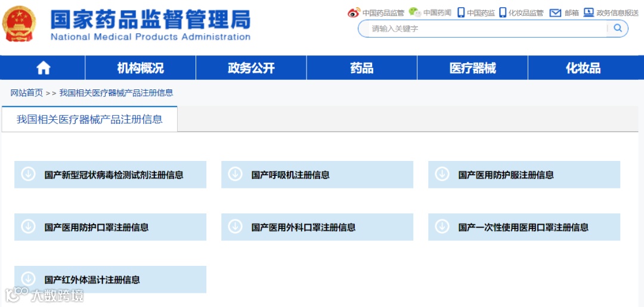Viewport: 644px width, 307px height.
Task: Click the national emblem logo
Action: [19, 24]
